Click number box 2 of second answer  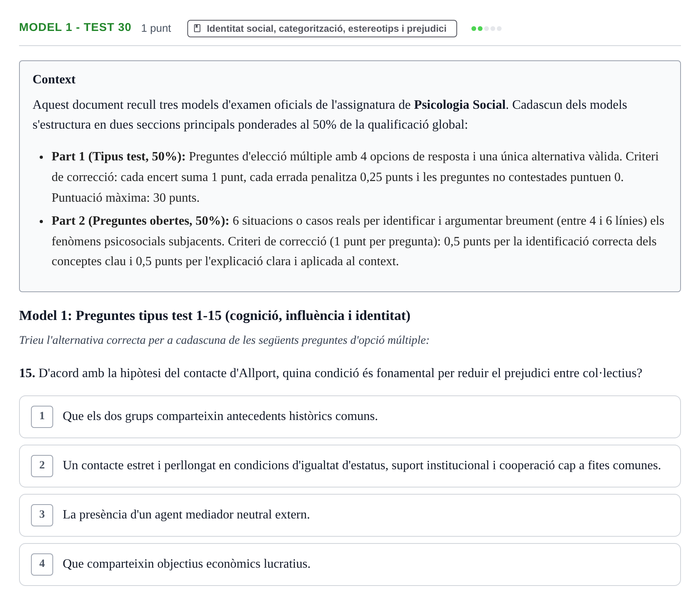[x=42, y=466]
